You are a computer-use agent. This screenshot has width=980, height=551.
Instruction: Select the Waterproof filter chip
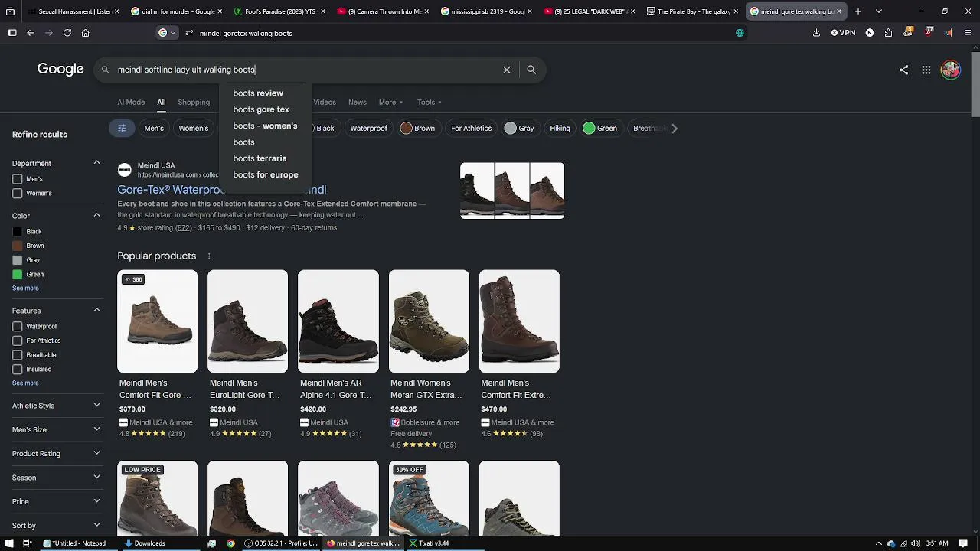pos(368,129)
